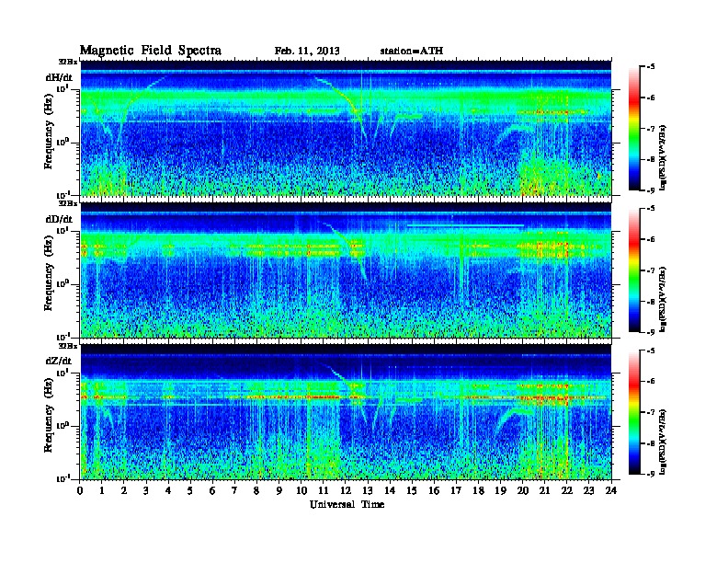Click hour 19 on the time axis
728x563 pixels.
click(x=500, y=490)
